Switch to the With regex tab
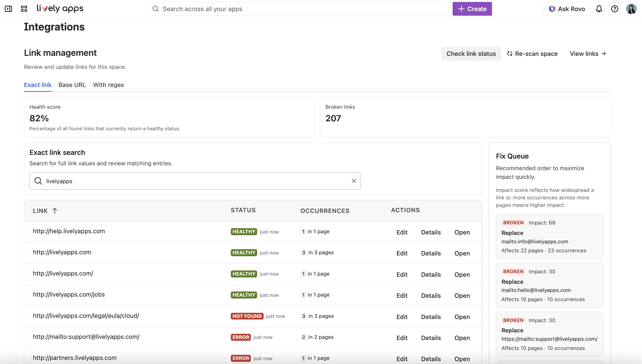This screenshot has width=642, height=364. pos(108,85)
